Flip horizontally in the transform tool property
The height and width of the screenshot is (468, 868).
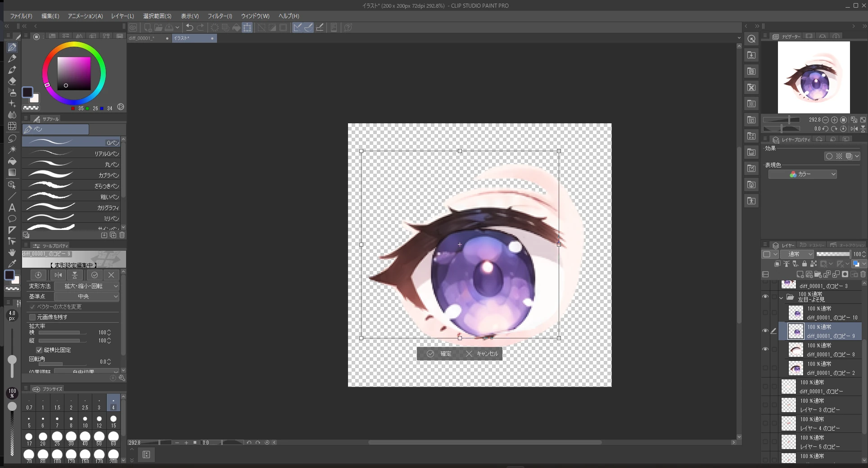58,275
